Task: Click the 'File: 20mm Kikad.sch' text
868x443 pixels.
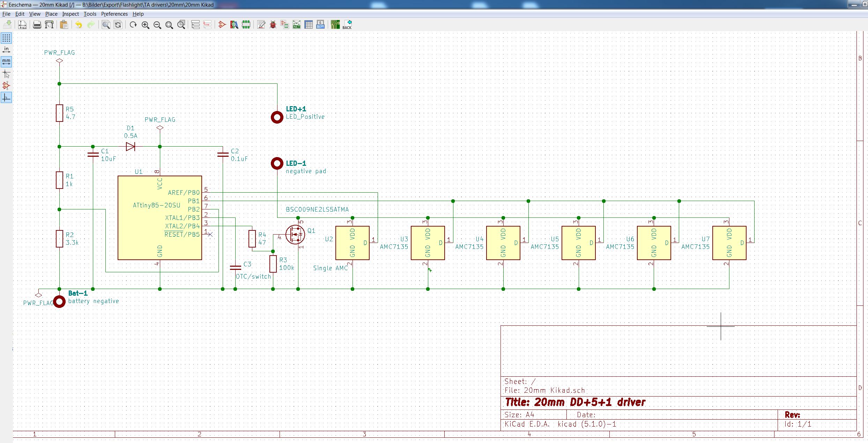Action: pos(545,390)
